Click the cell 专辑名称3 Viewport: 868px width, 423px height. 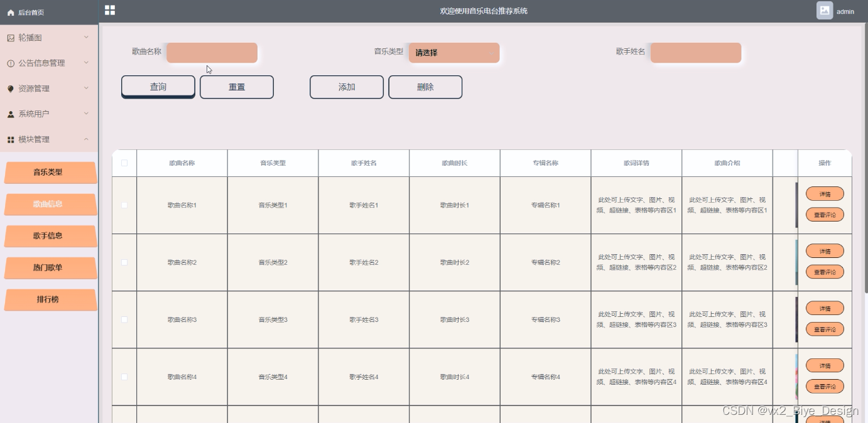(x=545, y=319)
